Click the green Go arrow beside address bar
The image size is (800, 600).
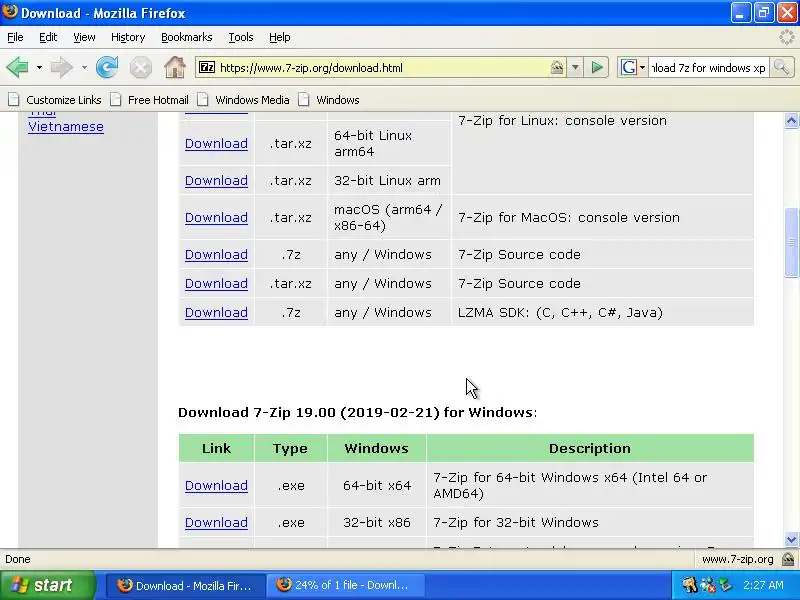[x=596, y=67]
